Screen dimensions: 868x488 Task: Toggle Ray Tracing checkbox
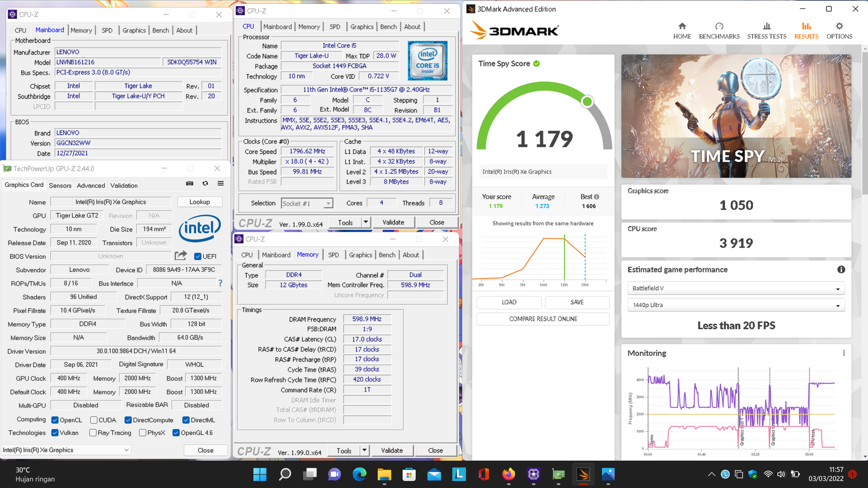pyautogui.click(x=93, y=433)
